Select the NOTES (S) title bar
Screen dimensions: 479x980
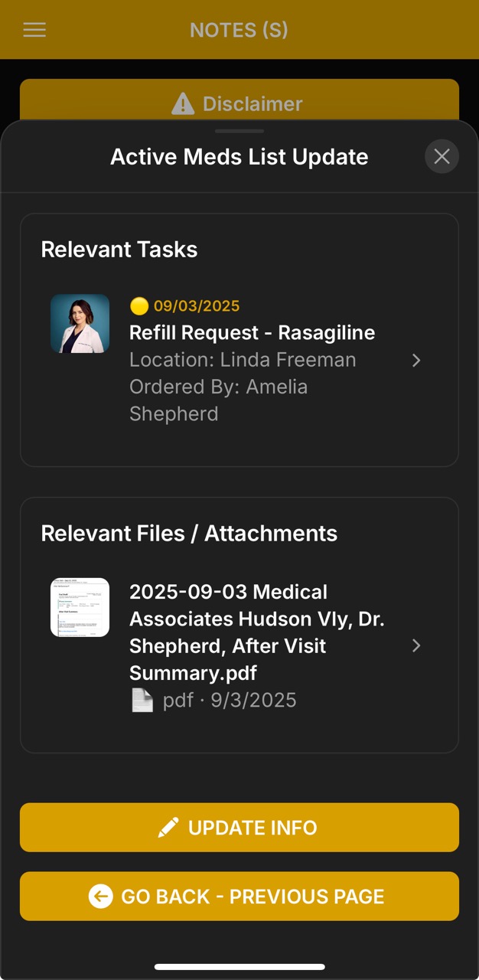click(x=239, y=30)
